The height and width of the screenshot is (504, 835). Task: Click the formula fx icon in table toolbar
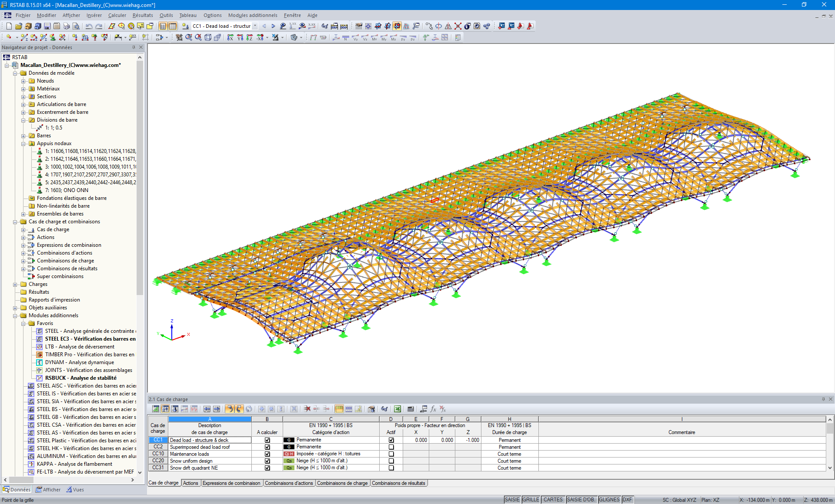click(433, 409)
